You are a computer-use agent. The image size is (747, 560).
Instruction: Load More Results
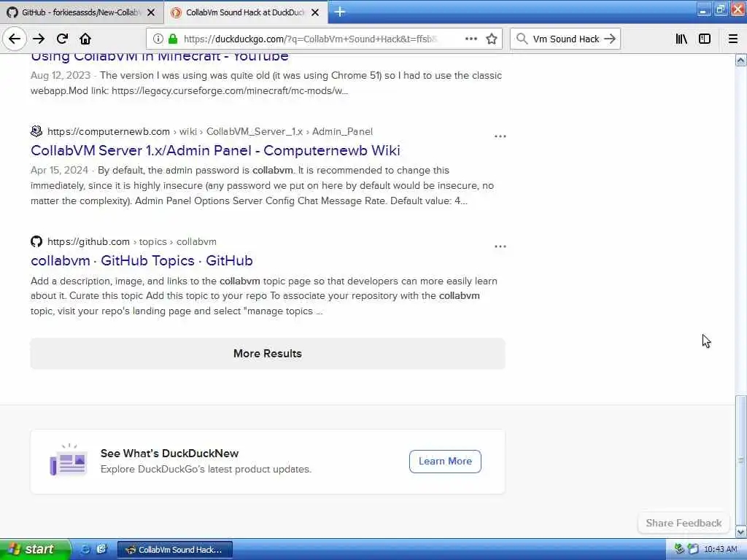(x=267, y=354)
